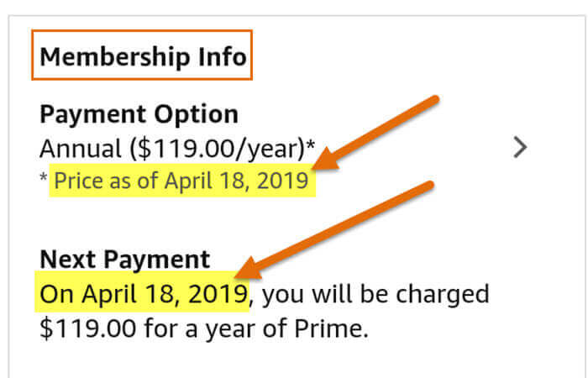Open Payment Option using the right chevron
Image resolution: width=588 pixels, height=378 pixels.
pyautogui.click(x=520, y=147)
